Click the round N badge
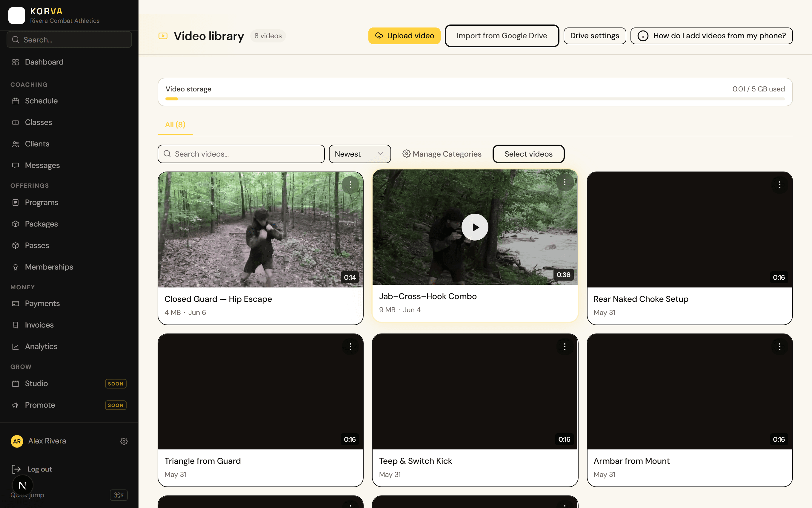Image resolution: width=812 pixels, height=508 pixels. 22,485
